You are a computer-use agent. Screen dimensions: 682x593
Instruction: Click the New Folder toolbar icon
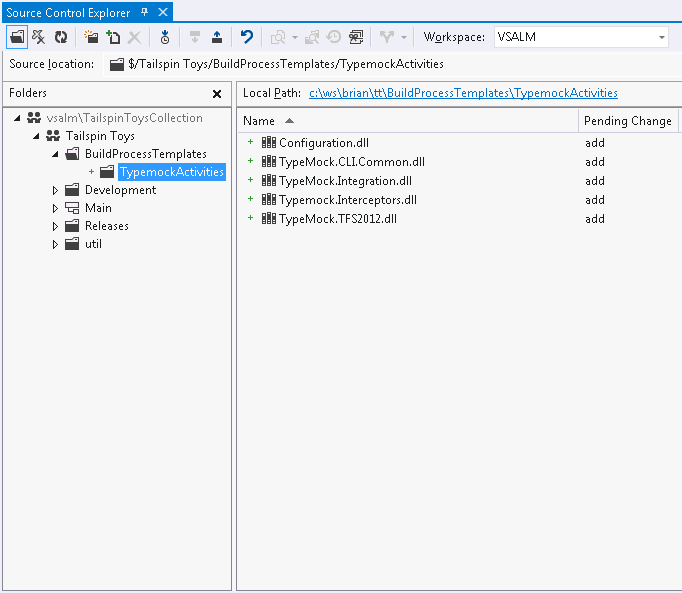pyautogui.click(x=91, y=37)
